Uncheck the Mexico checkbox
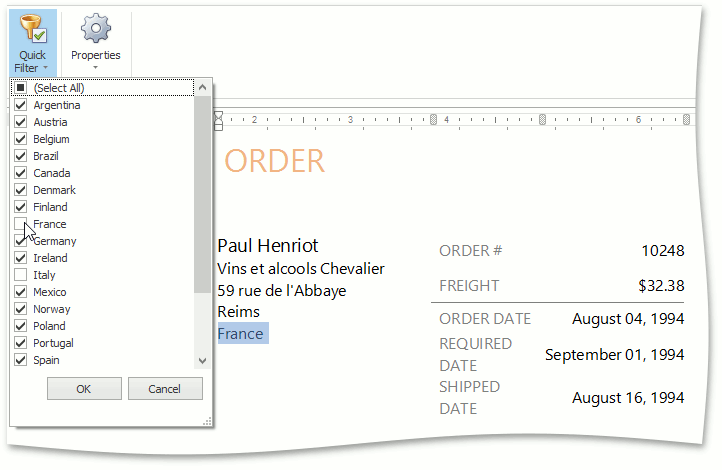Screen dimensions: 722x470 coord(20,292)
